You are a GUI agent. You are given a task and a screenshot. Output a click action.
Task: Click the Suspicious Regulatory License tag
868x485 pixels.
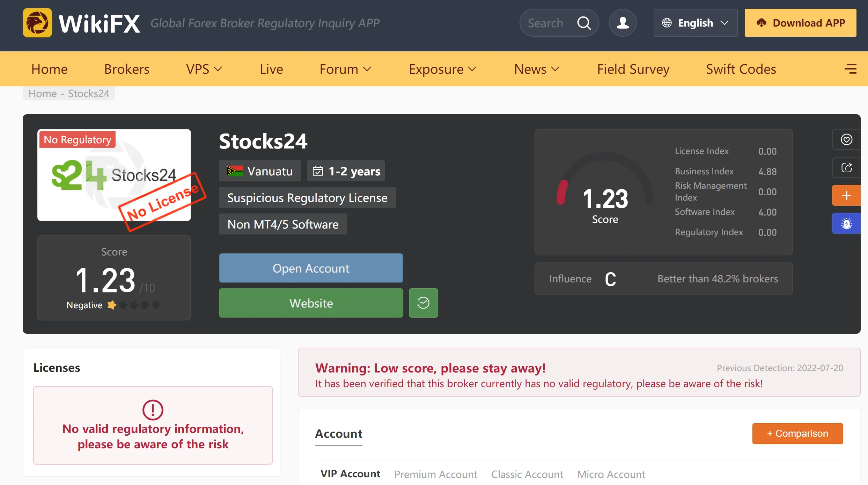coord(307,198)
